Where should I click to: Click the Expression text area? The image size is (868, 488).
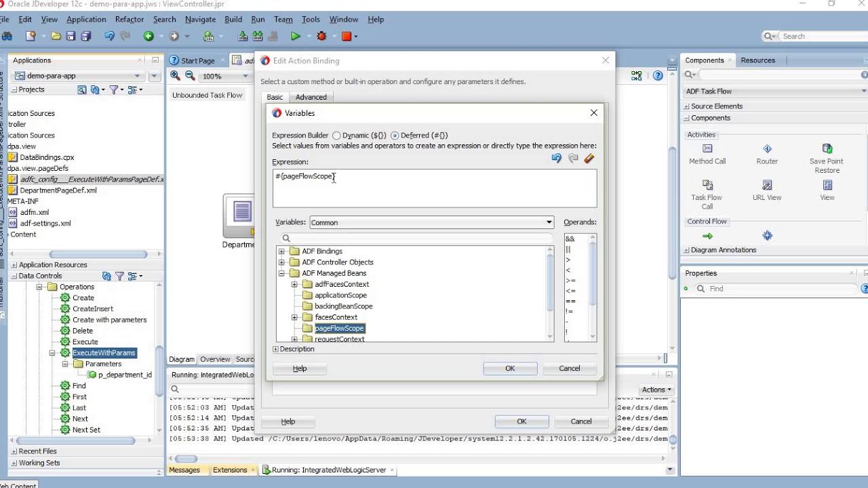[x=435, y=188]
